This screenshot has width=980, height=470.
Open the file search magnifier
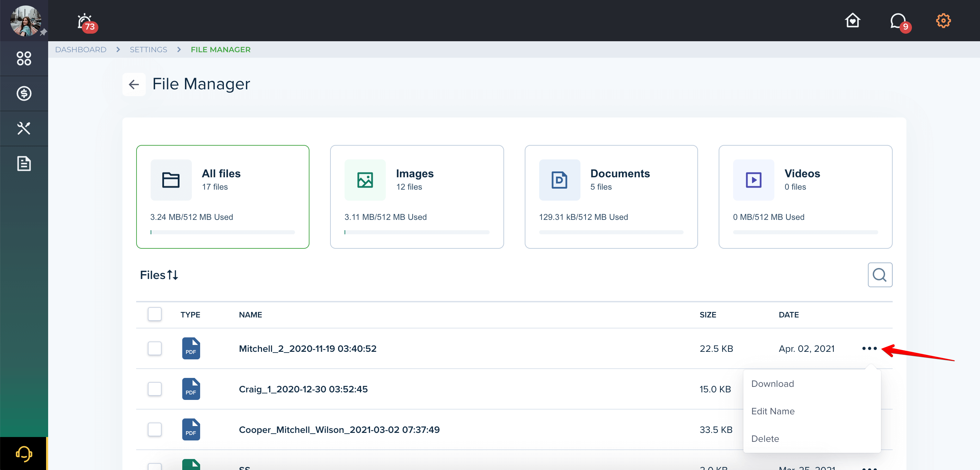(x=880, y=275)
